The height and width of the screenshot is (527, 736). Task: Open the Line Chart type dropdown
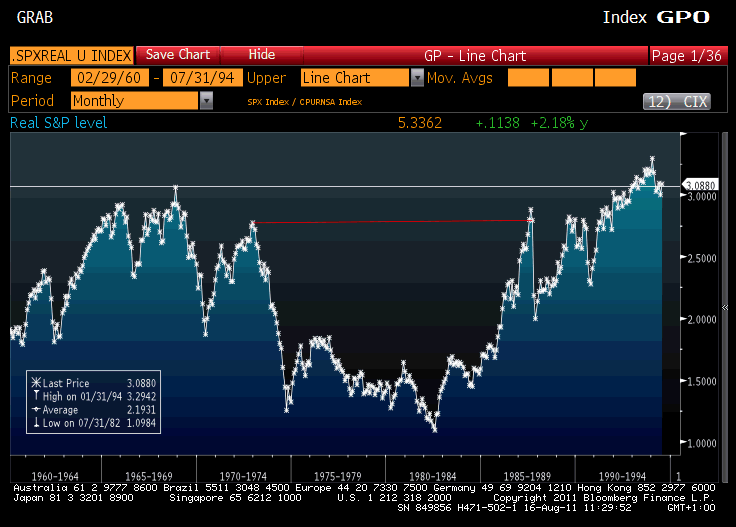pyautogui.click(x=416, y=78)
